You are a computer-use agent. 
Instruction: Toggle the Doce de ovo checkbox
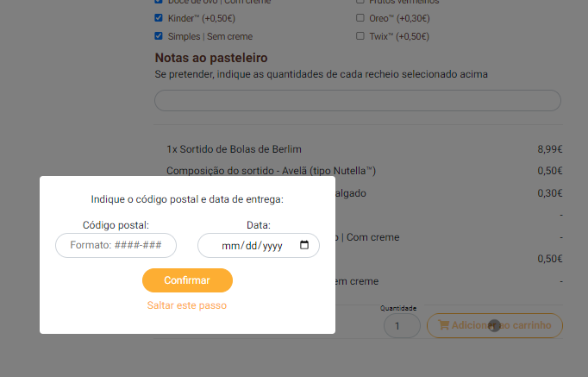(x=159, y=1)
